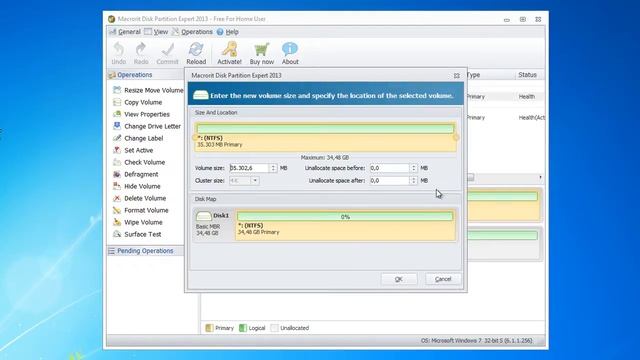Click Unallocate space before spinner arrows
The width and height of the screenshot is (640, 360).
coord(413,168)
